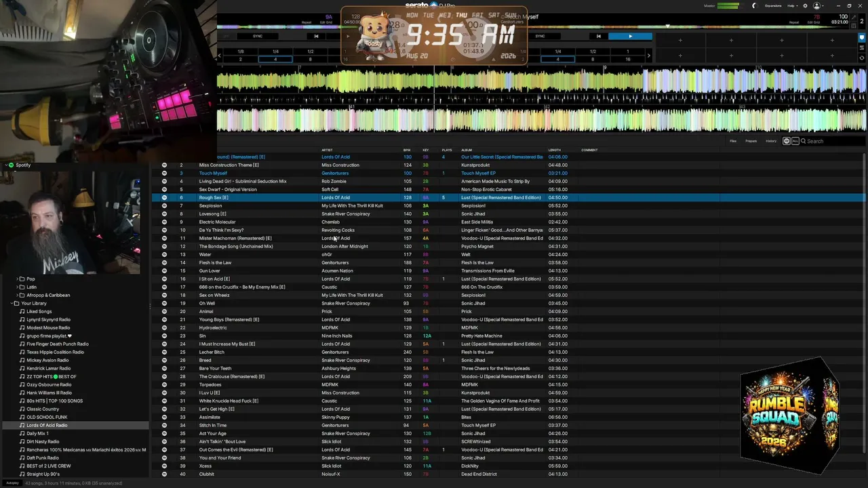This screenshot has height=488, width=868.
Task: Open the Help dropdown menu
Action: 792,5
